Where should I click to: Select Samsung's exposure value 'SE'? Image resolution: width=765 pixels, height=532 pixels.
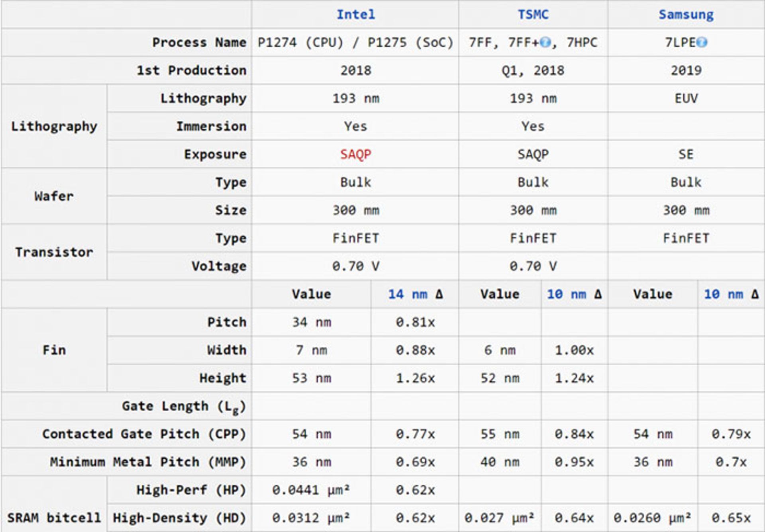686,154
